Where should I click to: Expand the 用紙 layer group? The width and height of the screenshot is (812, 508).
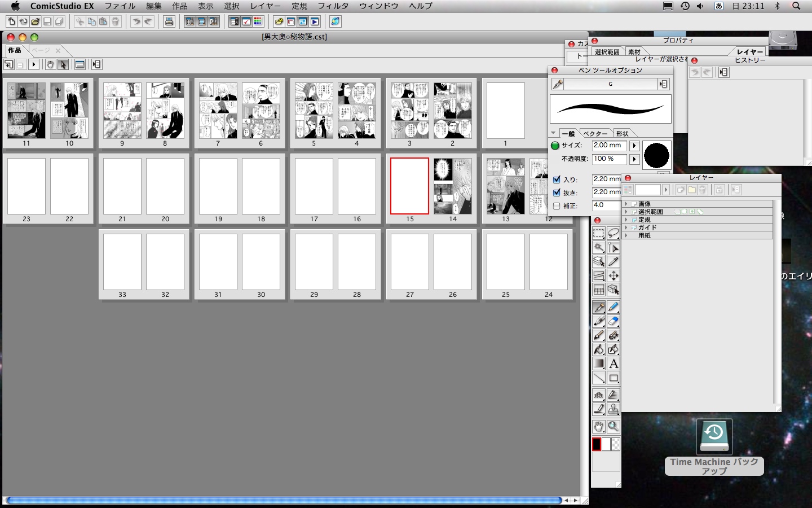626,235
